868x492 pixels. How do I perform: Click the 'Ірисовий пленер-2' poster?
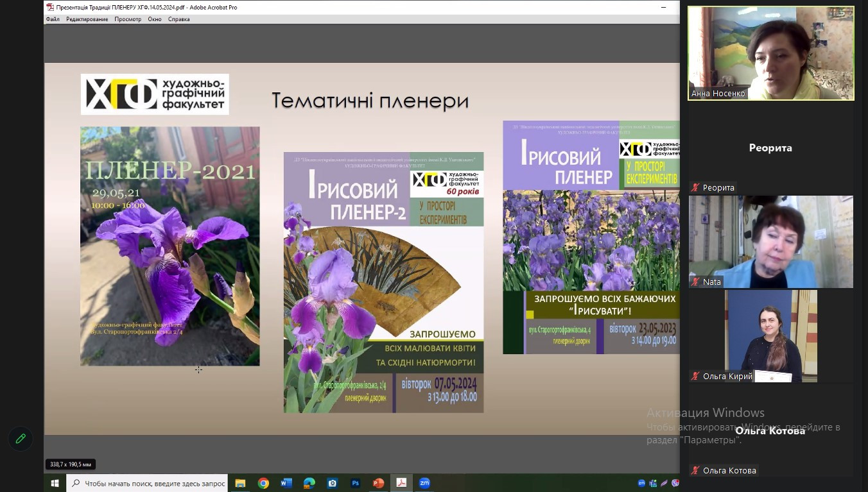click(x=384, y=282)
